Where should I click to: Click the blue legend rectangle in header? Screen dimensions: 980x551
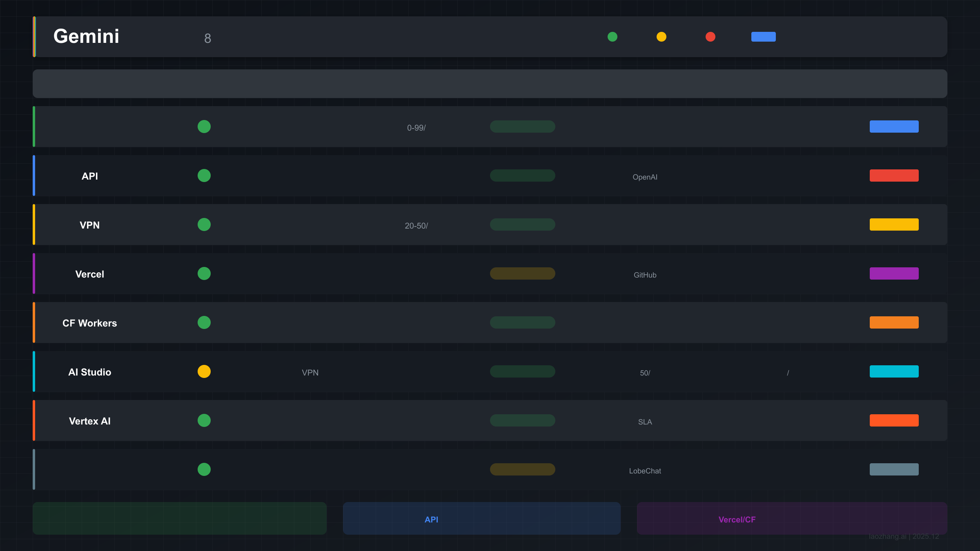(764, 37)
